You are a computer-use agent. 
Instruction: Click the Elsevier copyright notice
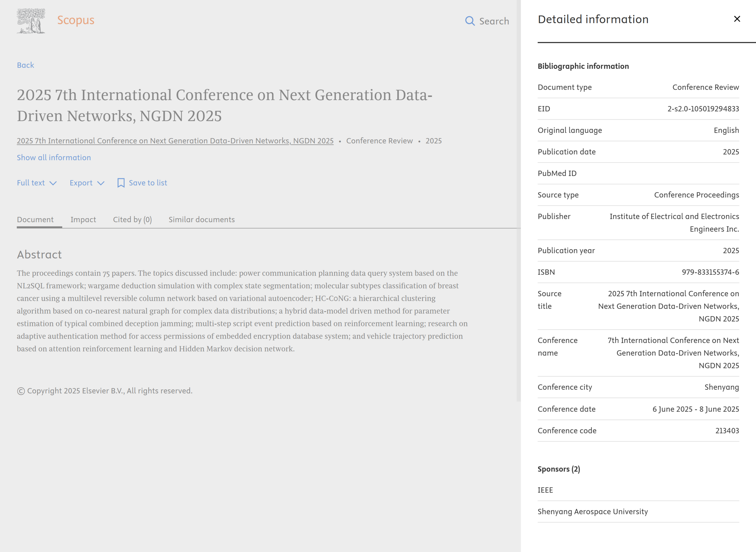point(105,391)
